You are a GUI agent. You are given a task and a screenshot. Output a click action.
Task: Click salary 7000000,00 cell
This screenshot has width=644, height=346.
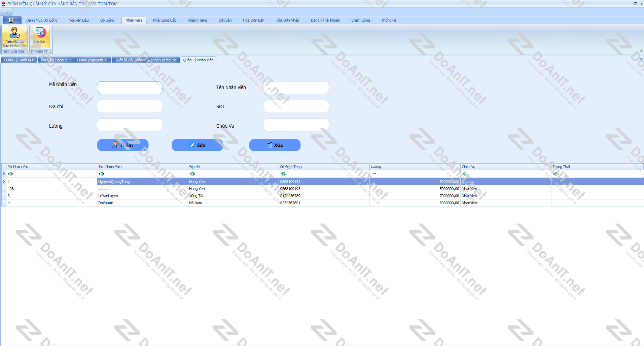pyautogui.click(x=415, y=196)
